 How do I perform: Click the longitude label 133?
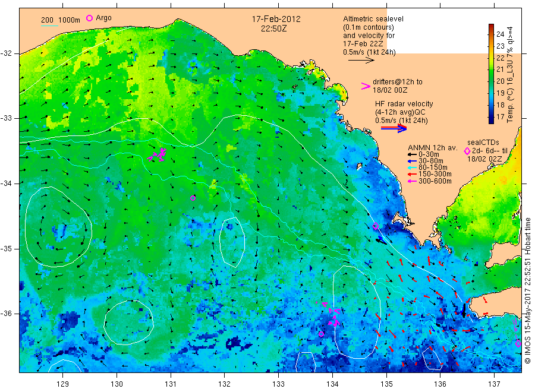pyautogui.click(x=278, y=384)
